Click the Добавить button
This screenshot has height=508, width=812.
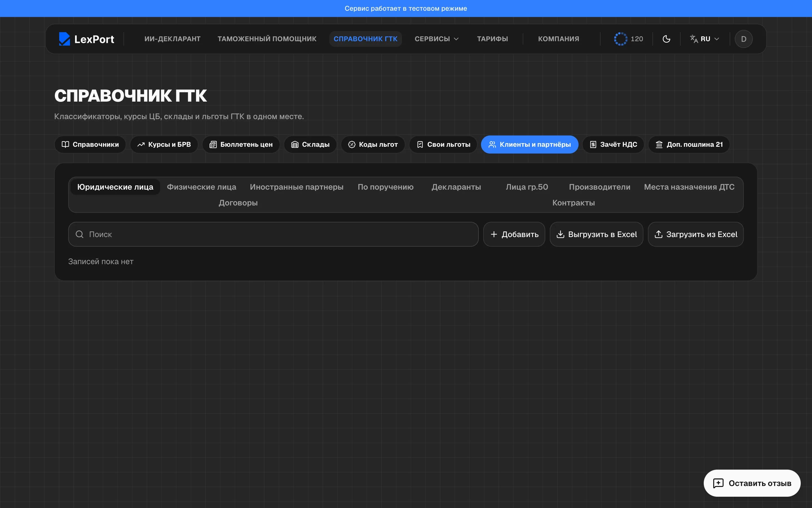[x=514, y=234]
